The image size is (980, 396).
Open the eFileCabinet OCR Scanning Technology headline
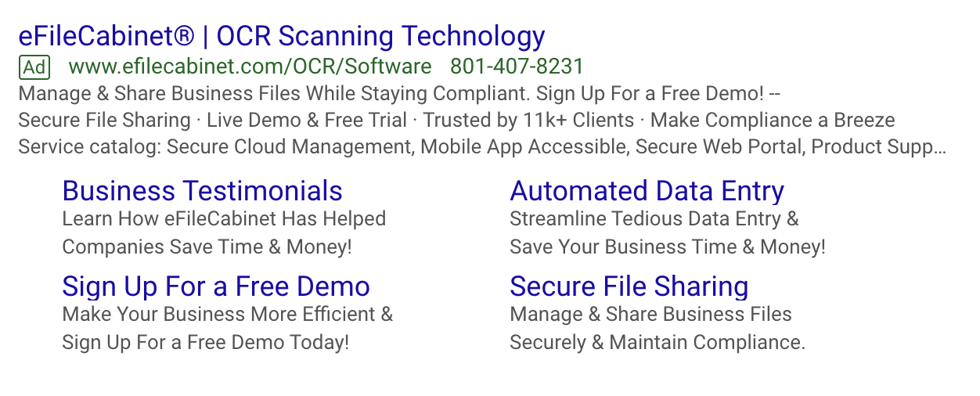(281, 36)
